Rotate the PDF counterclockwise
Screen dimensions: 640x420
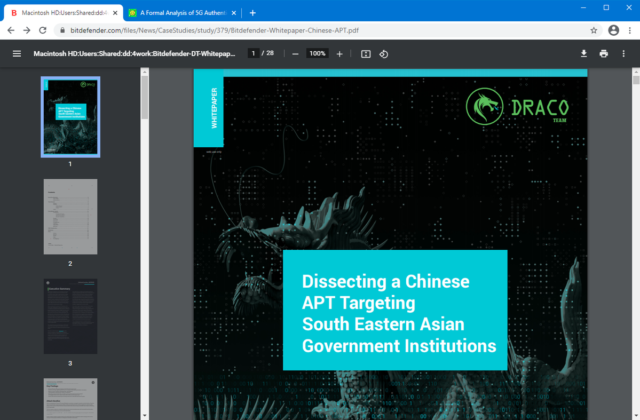tap(383, 54)
